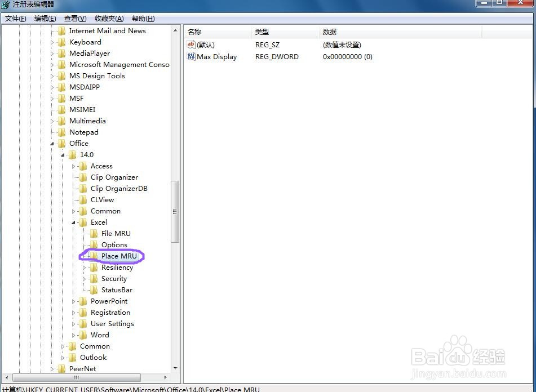Click the Clip OrganizerDB folder icon
Screen dimensions: 536x392
pos(83,189)
